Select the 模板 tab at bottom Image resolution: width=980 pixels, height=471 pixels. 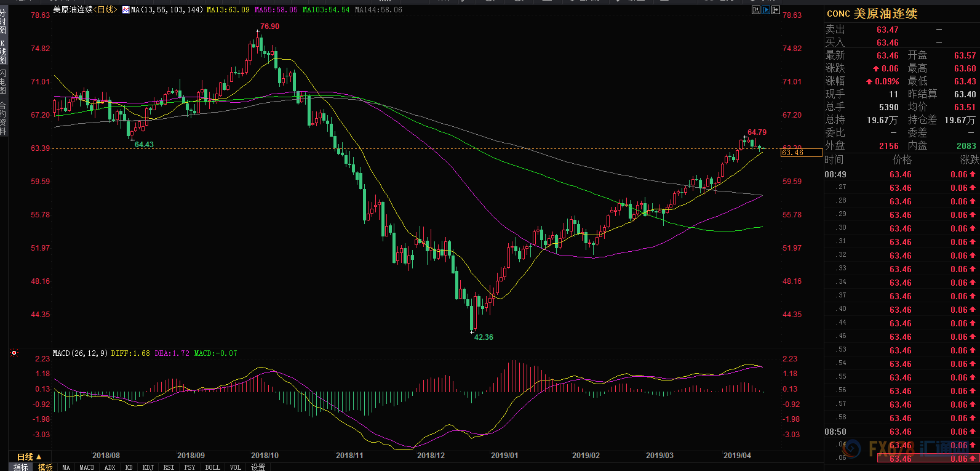tap(45, 467)
